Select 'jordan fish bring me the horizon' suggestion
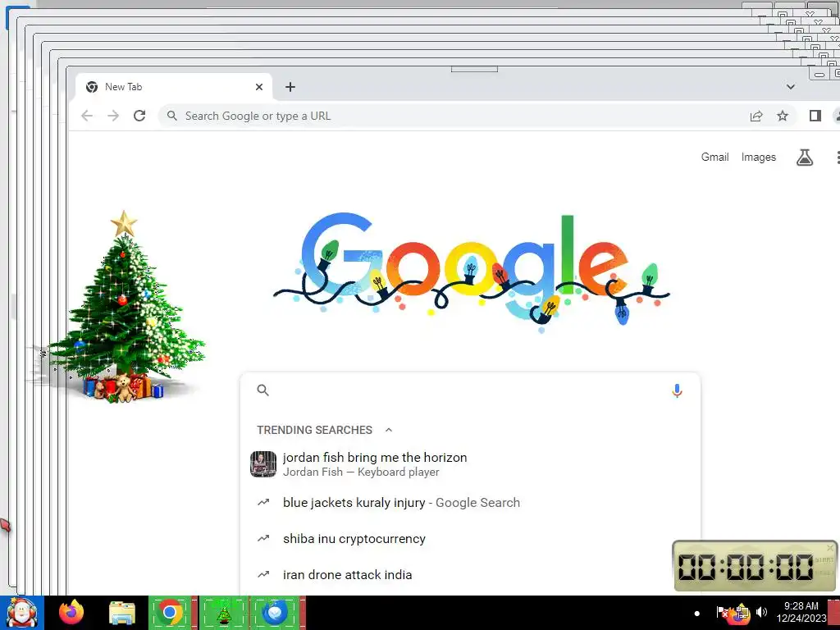Image resolution: width=840 pixels, height=630 pixels. pos(470,464)
